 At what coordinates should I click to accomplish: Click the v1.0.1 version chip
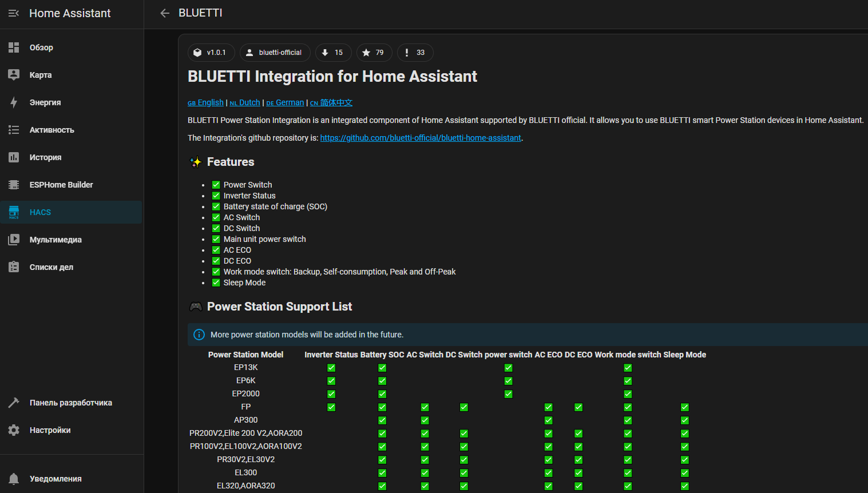(x=211, y=53)
